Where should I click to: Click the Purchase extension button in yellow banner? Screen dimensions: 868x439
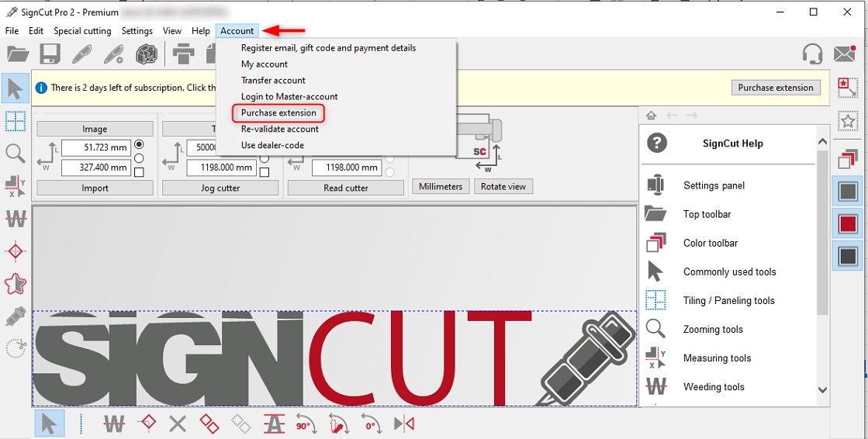(x=776, y=88)
